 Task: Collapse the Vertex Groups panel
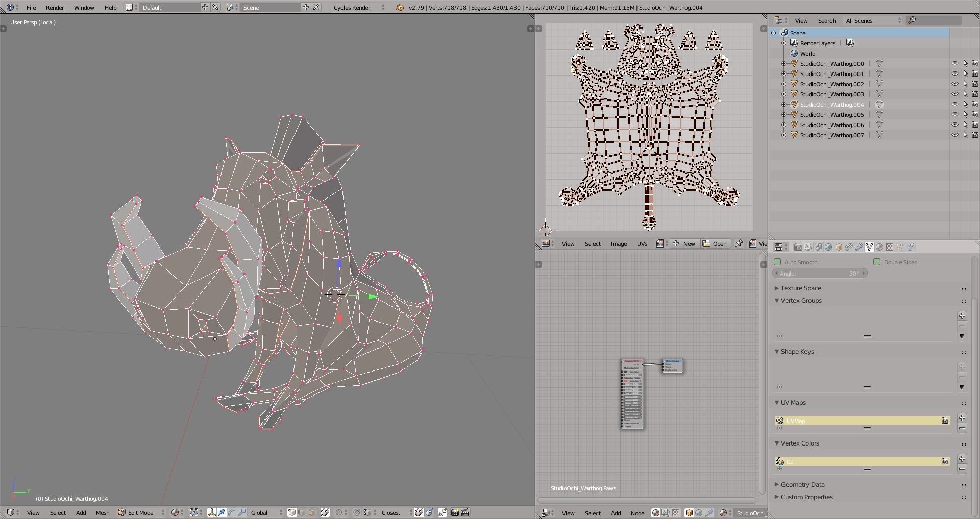tap(777, 301)
